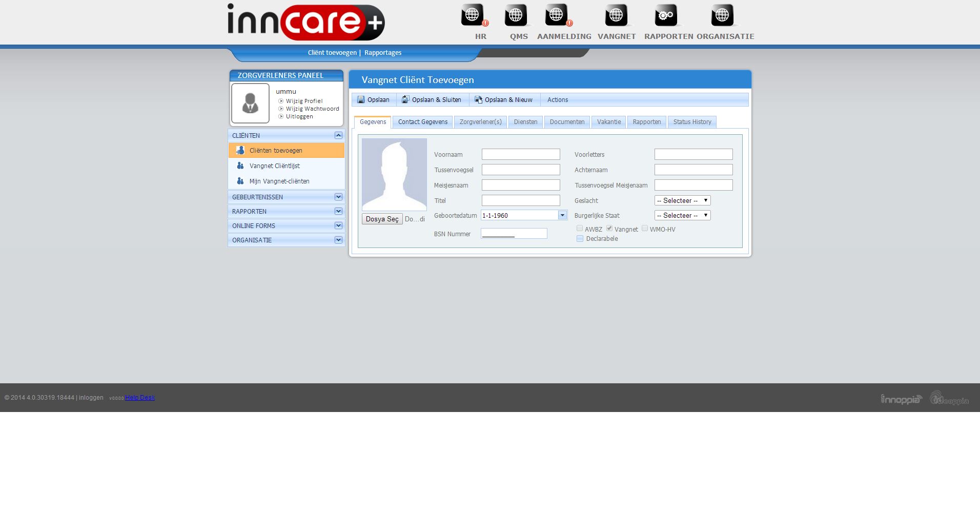Click the Aanmelding module icon
This screenshot has width=980, height=515.
point(557,15)
